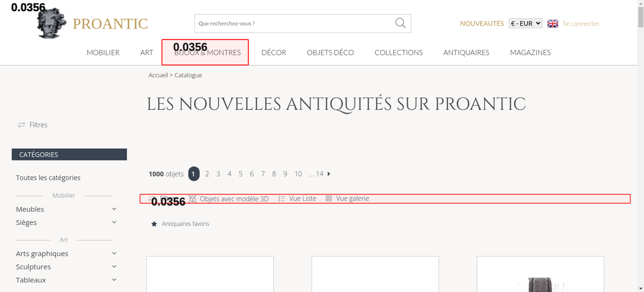Expand the Arts graphiques category

114,253
